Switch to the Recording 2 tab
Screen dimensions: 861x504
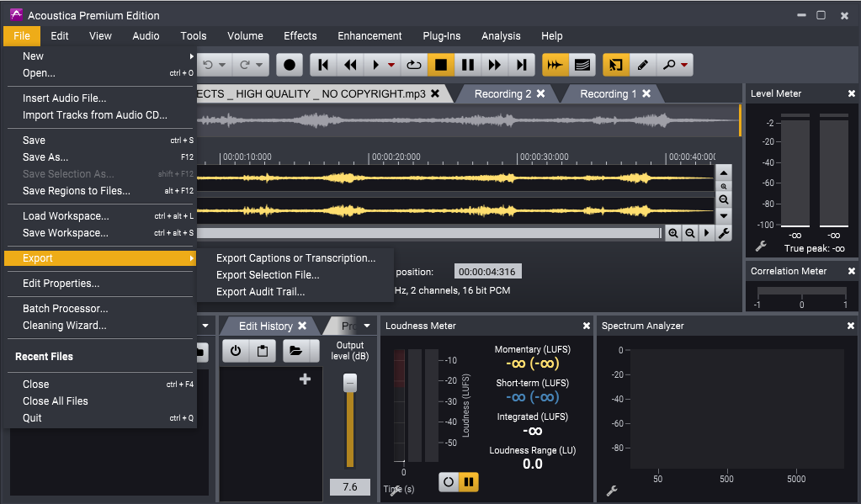[503, 94]
